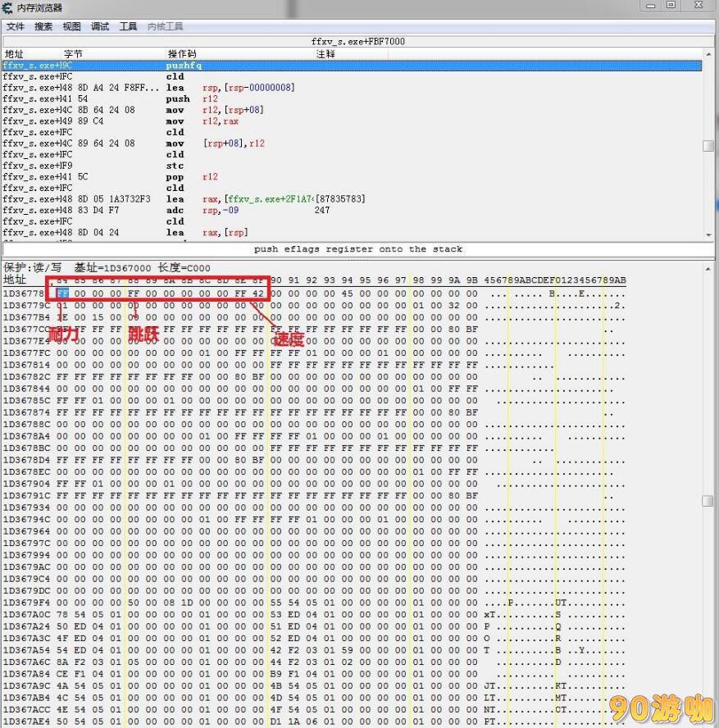Select the highlighted FF byte in the hex view
This screenshot has width=719, height=728.
coord(62,293)
